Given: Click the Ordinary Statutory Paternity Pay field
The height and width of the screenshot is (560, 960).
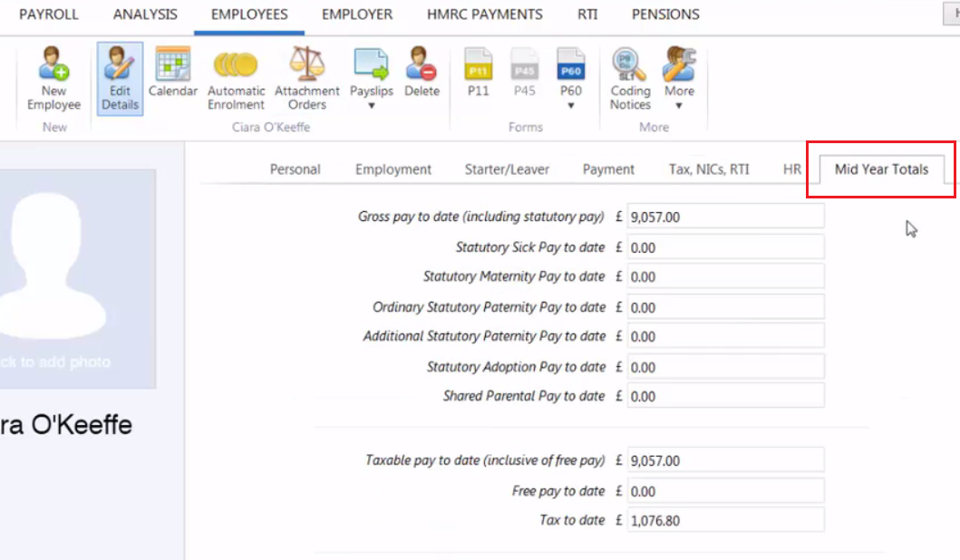Looking at the screenshot, I should click(x=725, y=307).
